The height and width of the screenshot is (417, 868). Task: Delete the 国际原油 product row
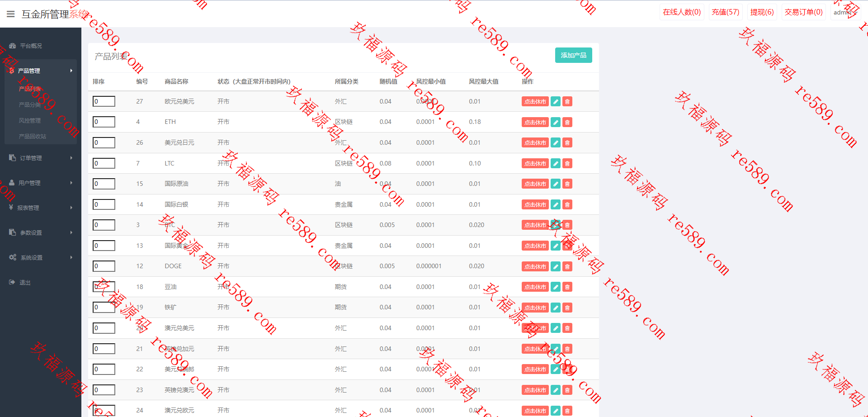[567, 184]
